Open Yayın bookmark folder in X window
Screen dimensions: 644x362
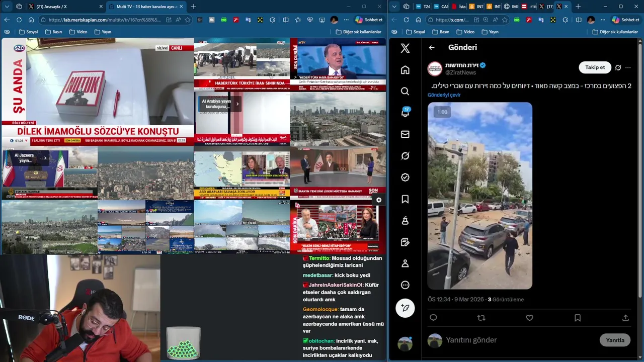click(x=490, y=32)
